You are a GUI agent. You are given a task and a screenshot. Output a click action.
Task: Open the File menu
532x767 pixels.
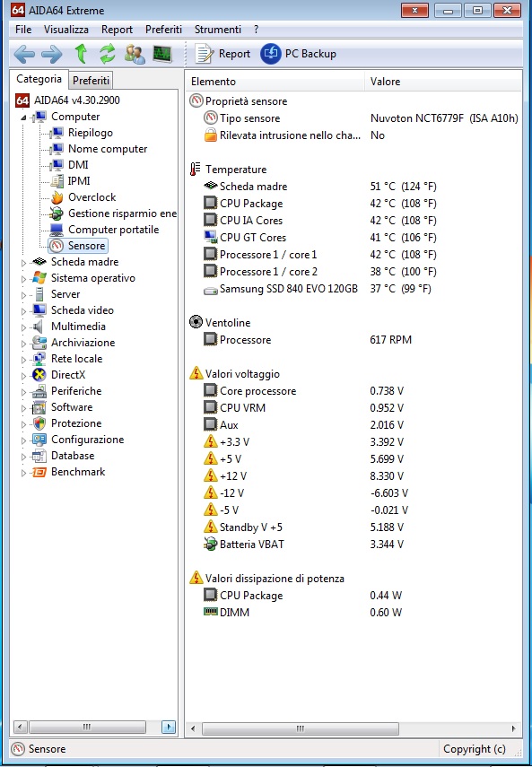[x=23, y=30]
